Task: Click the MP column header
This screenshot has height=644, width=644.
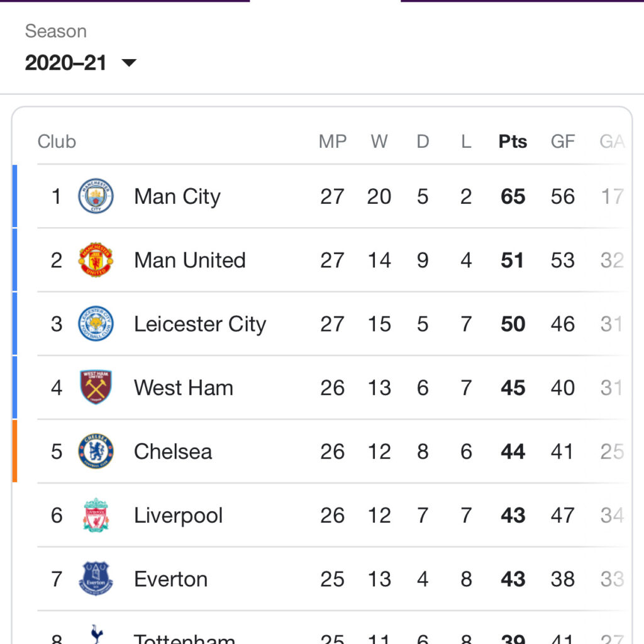Action: click(x=333, y=142)
